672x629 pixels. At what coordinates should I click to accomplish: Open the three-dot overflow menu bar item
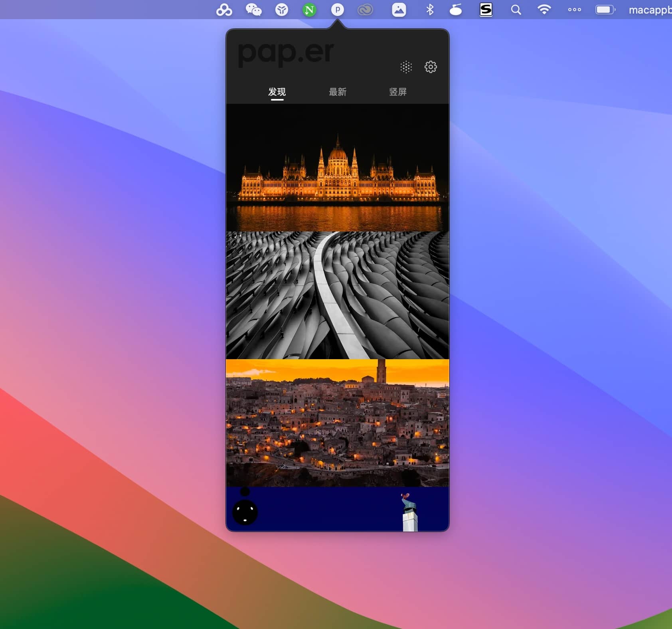pyautogui.click(x=574, y=10)
